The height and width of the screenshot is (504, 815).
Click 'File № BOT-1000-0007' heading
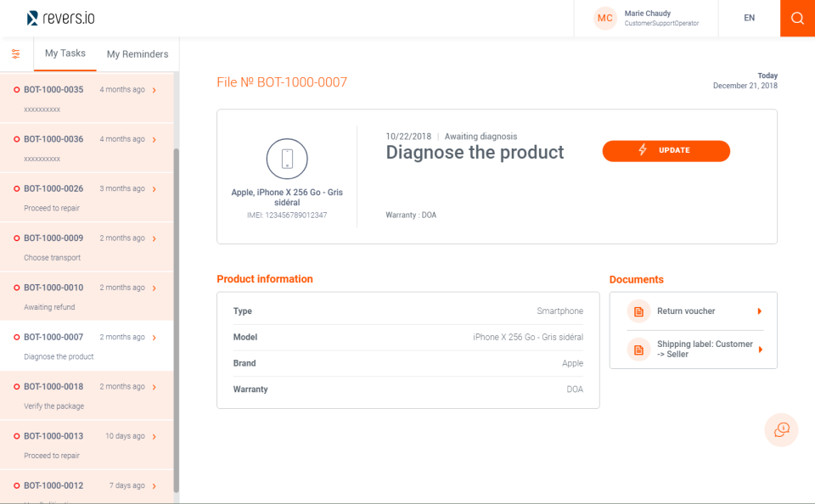[282, 82]
